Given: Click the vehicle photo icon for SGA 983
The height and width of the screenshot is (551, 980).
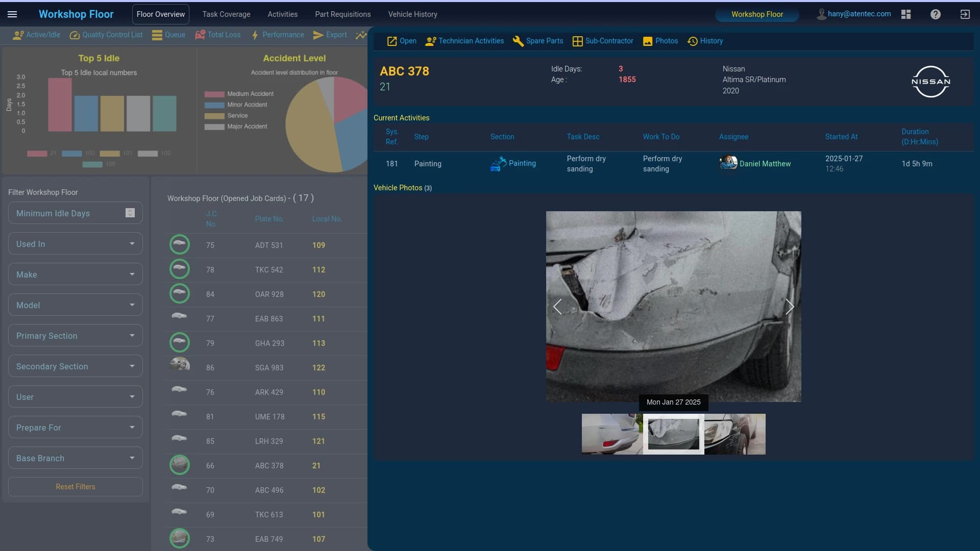Looking at the screenshot, I should click(179, 364).
